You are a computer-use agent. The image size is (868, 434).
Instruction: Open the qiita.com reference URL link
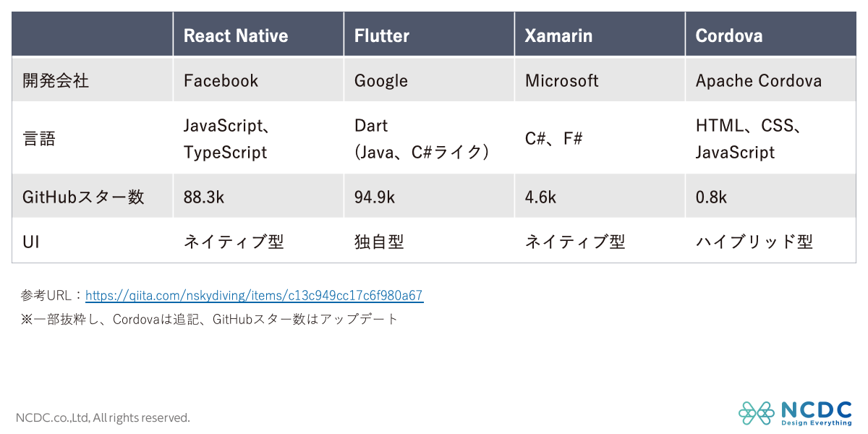coord(254,295)
